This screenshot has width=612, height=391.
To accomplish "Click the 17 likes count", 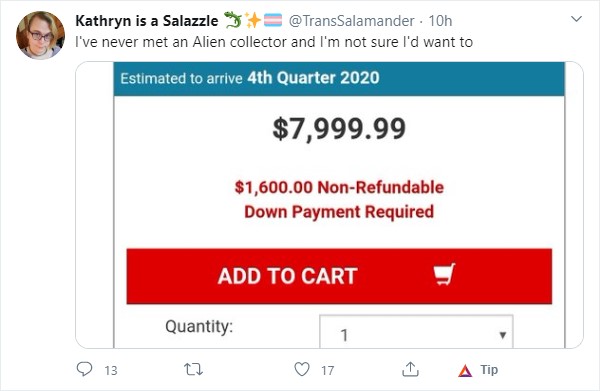I will tap(327, 370).
